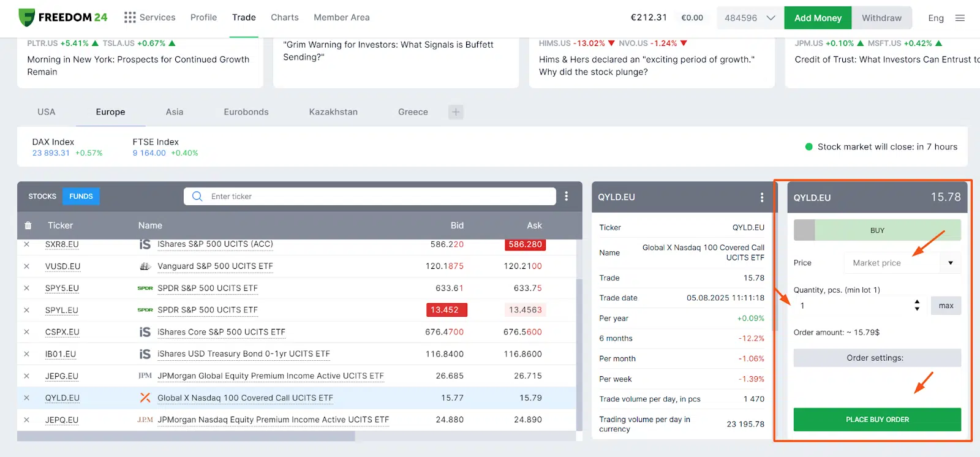Click the Freedom24 logo
Image resolution: width=980 pixels, height=457 pixels.
click(x=63, y=17)
